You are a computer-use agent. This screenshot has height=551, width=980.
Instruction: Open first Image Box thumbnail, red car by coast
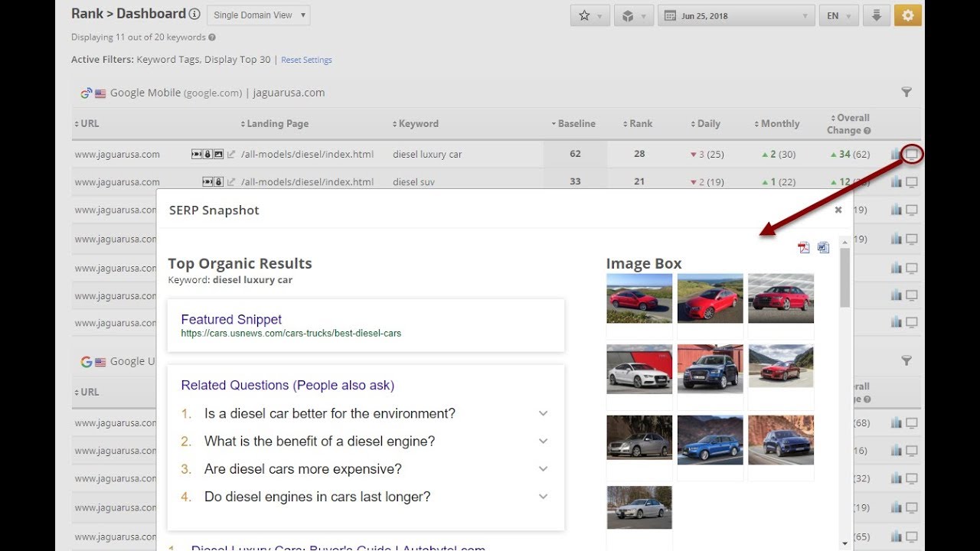point(639,298)
